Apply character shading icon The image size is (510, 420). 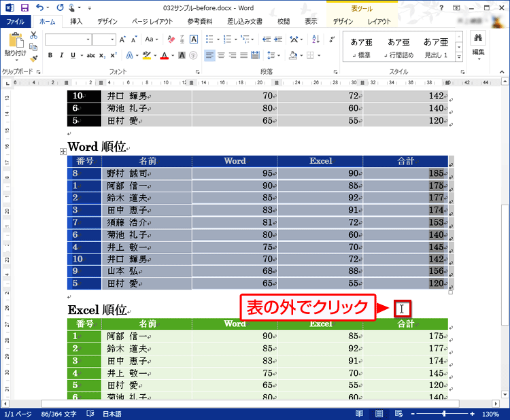pyautogui.click(x=182, y=56)
